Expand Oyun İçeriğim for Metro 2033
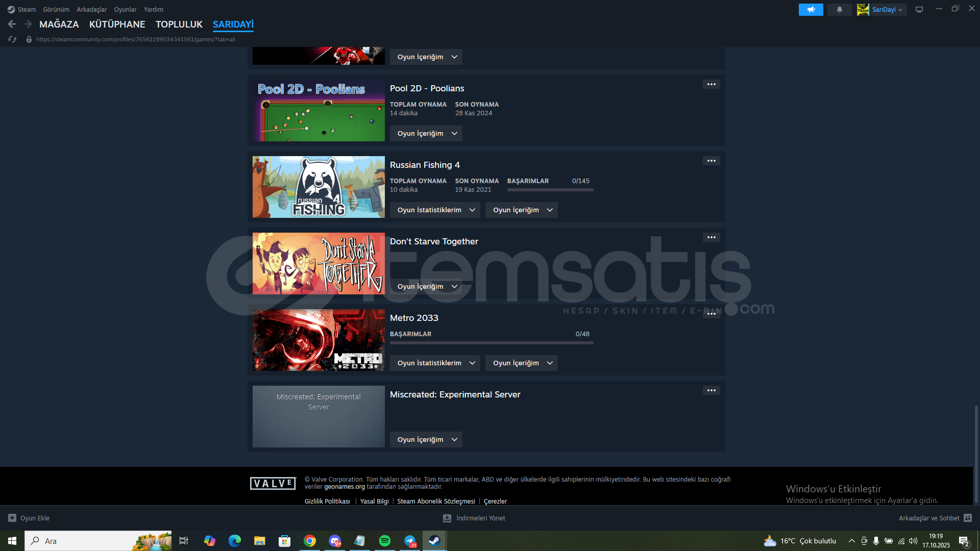980x551 pixels. point(521,363)
